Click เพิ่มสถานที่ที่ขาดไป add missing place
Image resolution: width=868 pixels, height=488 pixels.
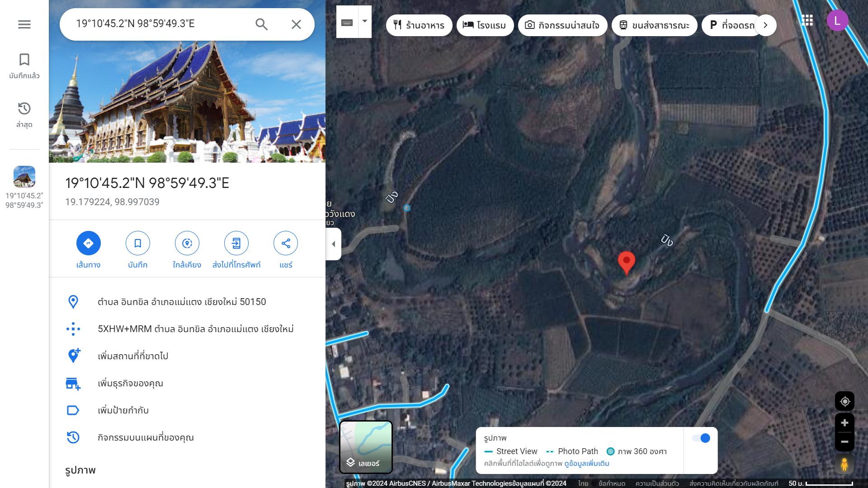coord(133,356)
